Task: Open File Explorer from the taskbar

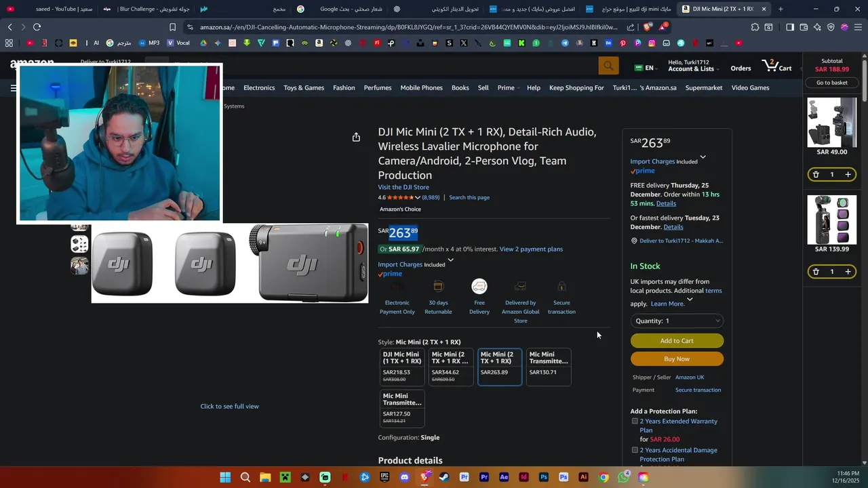Action: [265, 477]
